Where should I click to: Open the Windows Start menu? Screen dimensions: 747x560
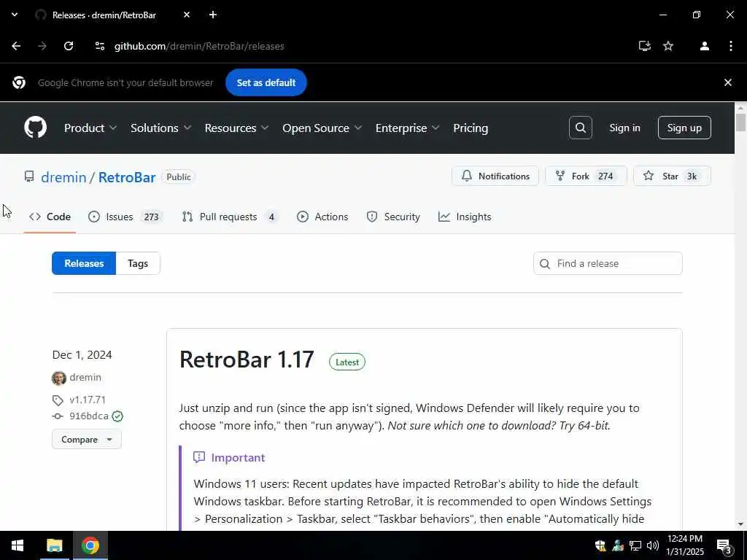click(x=18, y=545)
